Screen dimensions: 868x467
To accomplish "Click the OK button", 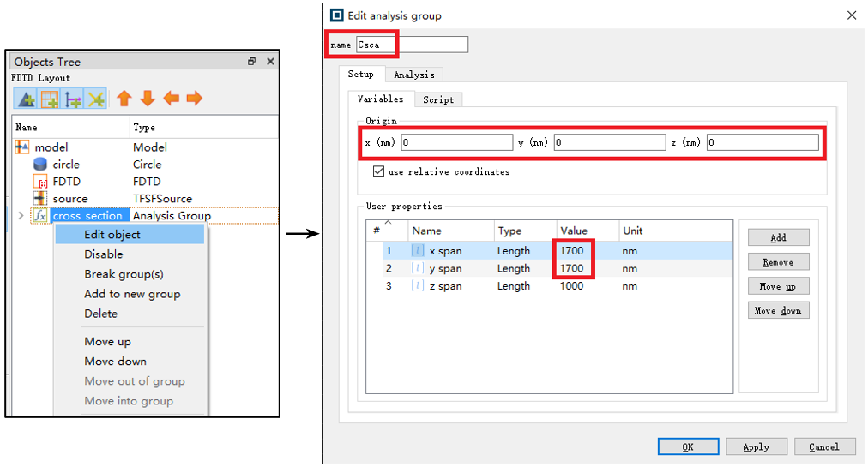I will [688, 446].
